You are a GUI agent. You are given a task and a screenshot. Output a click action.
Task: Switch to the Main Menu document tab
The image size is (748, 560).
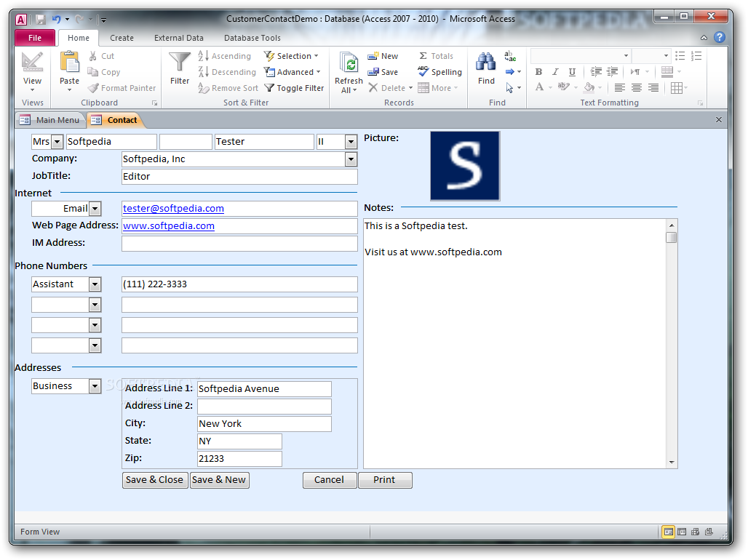coord(50,120)
